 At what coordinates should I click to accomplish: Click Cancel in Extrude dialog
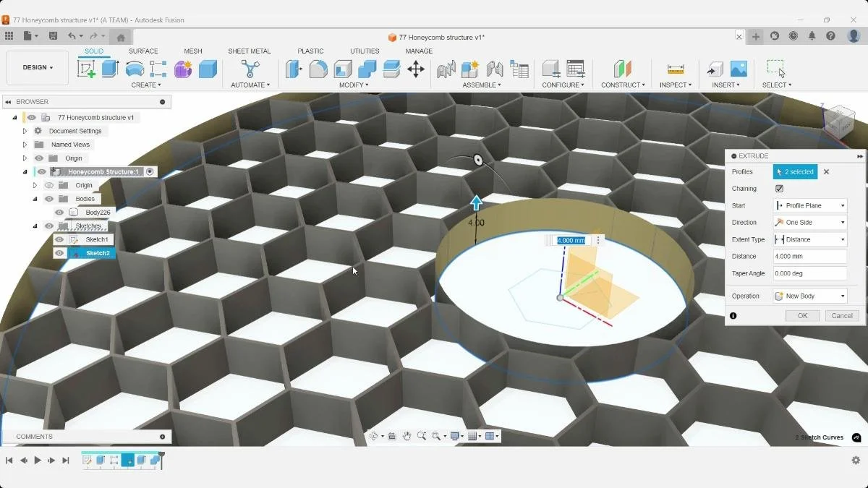click(842, 316)
